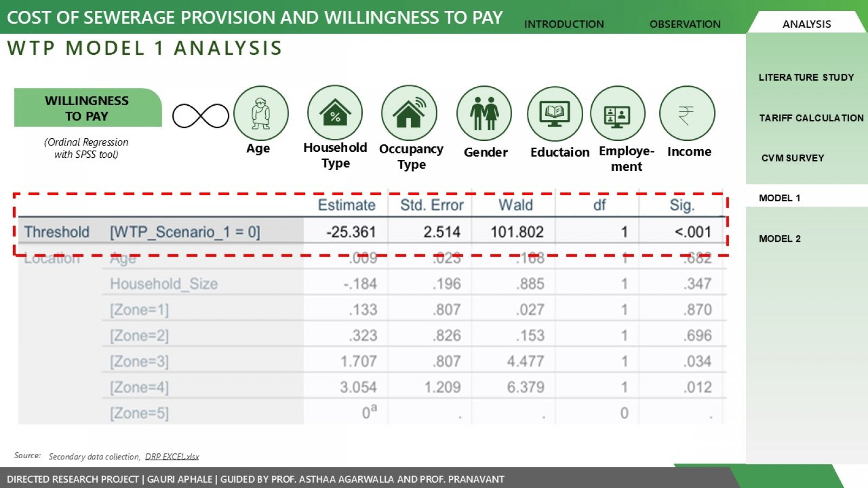
Task: Click the 3.054 estimate value
Action: [x=358, y=387]
